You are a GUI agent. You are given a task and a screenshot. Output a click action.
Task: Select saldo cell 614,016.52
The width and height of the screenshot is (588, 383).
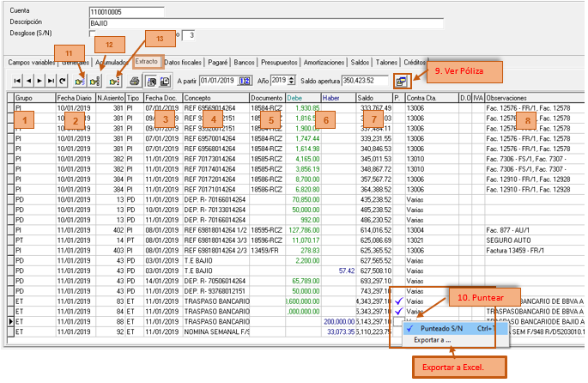[376, 230]
